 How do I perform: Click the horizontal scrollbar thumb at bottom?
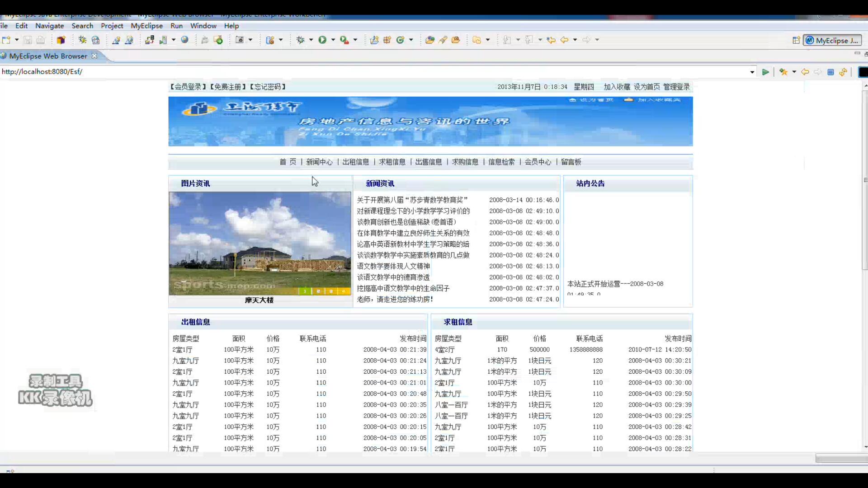841,458
